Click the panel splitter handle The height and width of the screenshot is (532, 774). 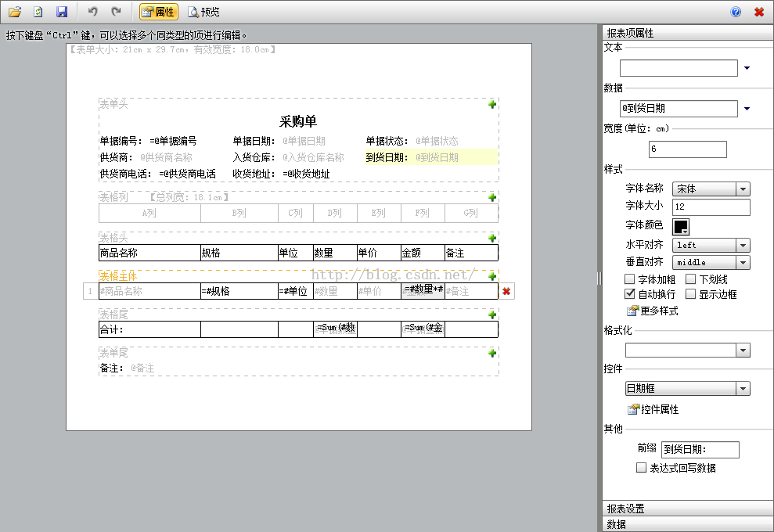pos(599,279)
